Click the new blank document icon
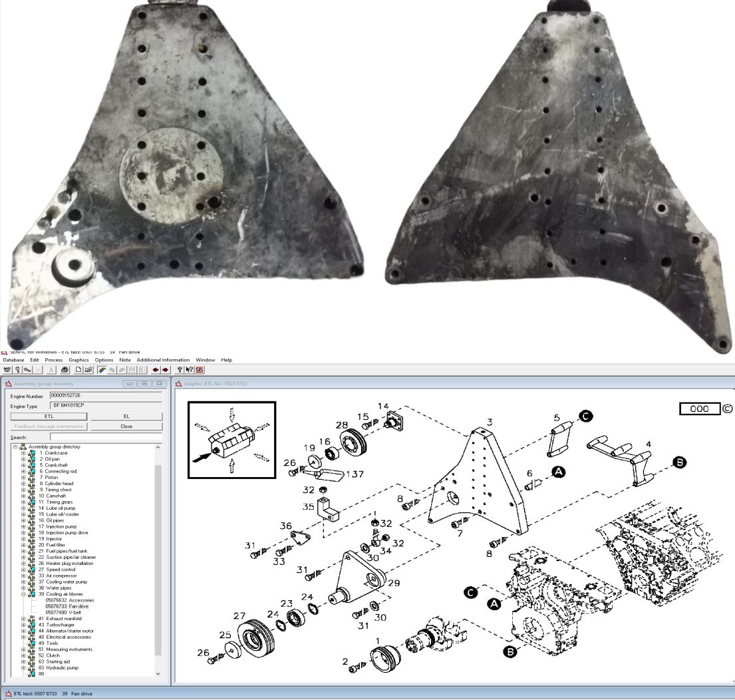The width and height of the screenshot is (735, 700). coord(78,369)
